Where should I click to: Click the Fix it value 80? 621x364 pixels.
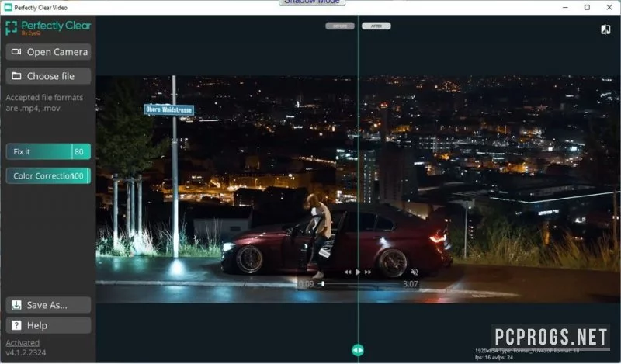pos(79,151)
